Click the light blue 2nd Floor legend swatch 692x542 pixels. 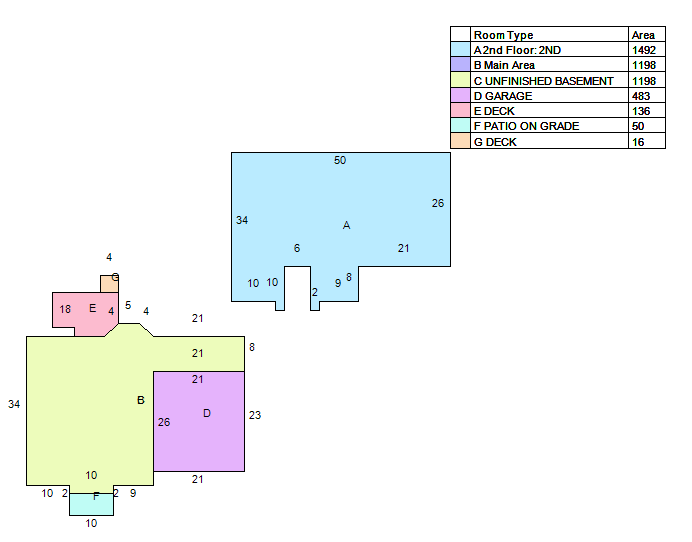[x=460, y=49]
